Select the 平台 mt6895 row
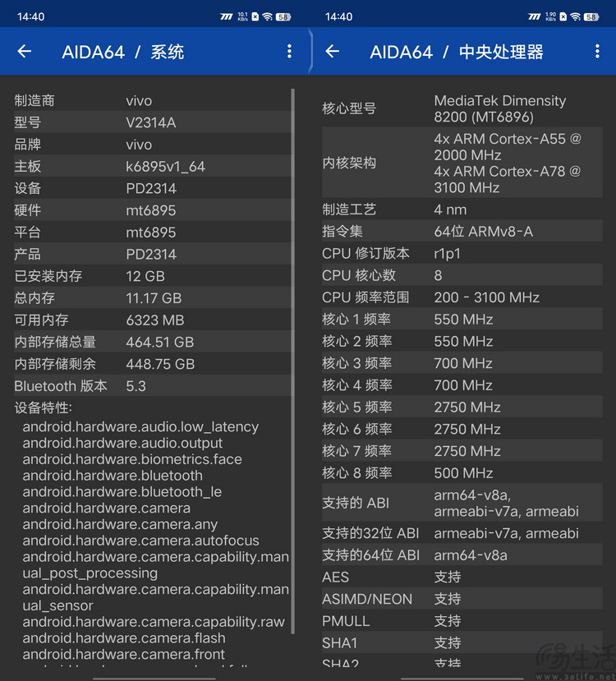 coord(152,232)
